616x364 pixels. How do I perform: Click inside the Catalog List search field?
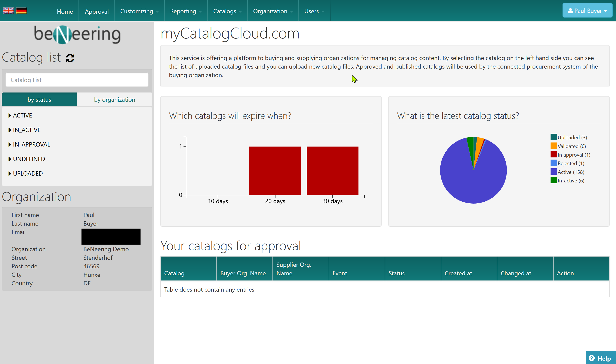tap(77, 80)
